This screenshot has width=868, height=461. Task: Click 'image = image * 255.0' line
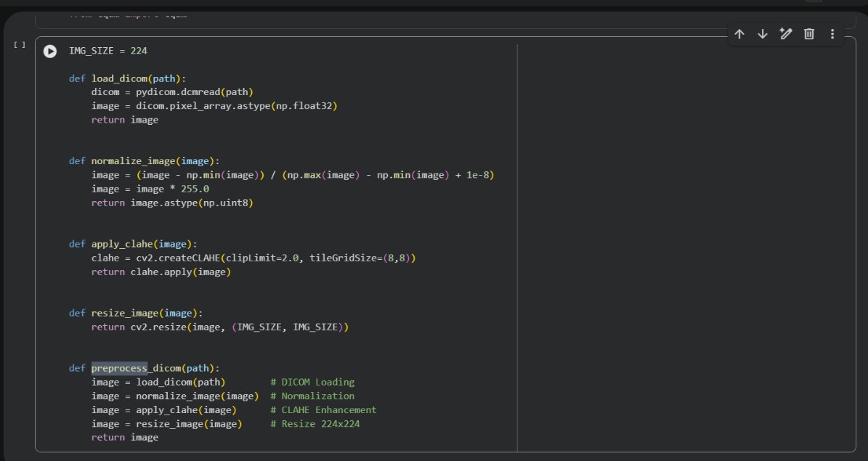point(150,189)
